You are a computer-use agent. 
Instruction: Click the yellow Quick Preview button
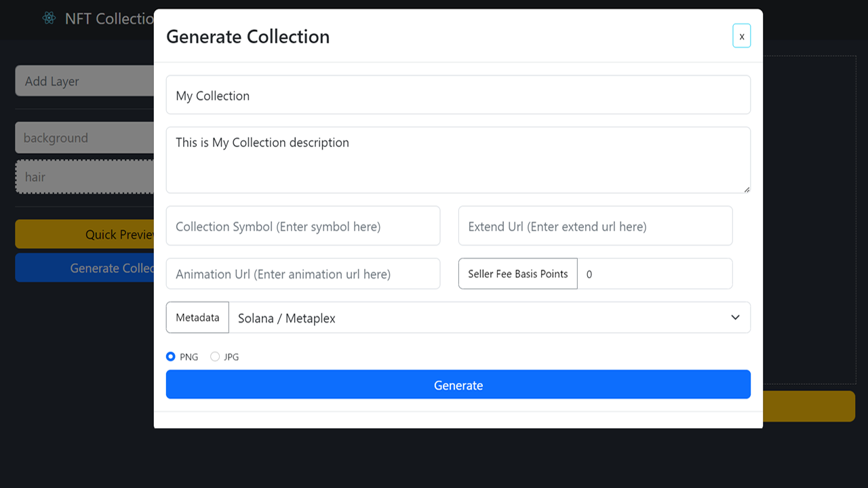(85, 235)
